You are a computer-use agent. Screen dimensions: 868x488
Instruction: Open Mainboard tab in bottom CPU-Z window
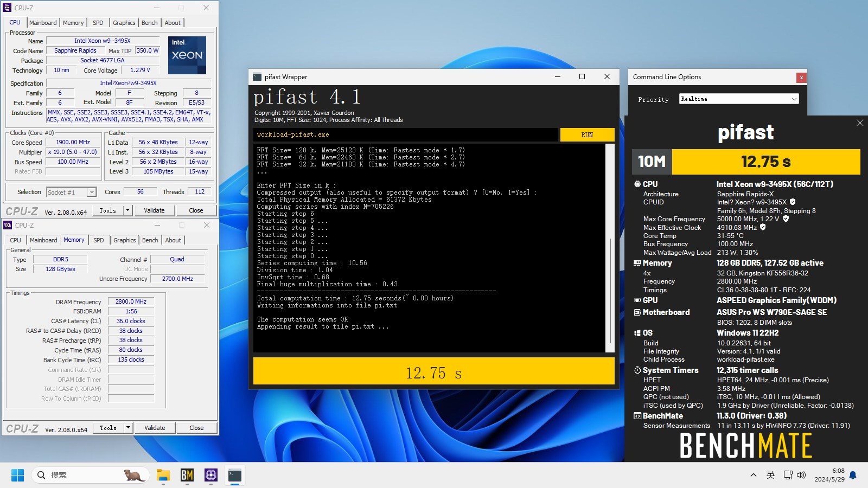[43, 240]
